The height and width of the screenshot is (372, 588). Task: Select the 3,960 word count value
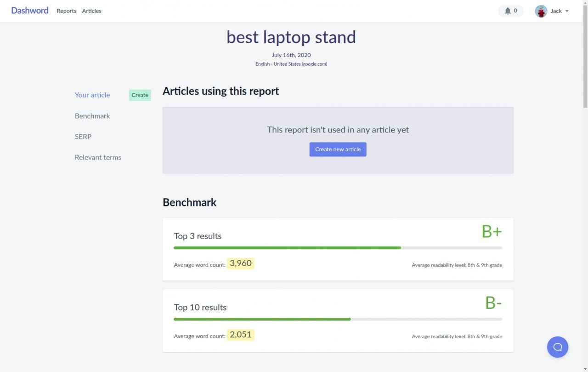tap(241, 263)
